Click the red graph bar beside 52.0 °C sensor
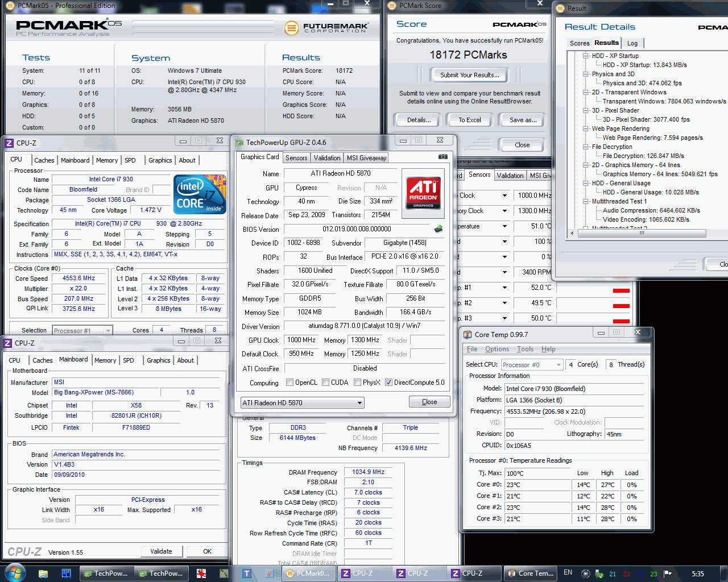The image size is (728, 582). point(621,290)
